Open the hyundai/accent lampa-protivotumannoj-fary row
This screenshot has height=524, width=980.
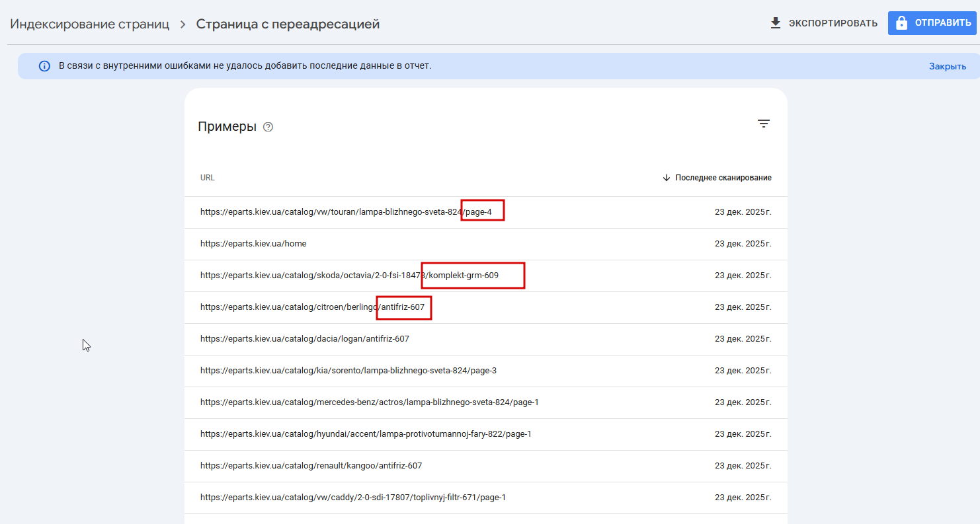coord(486,434)
